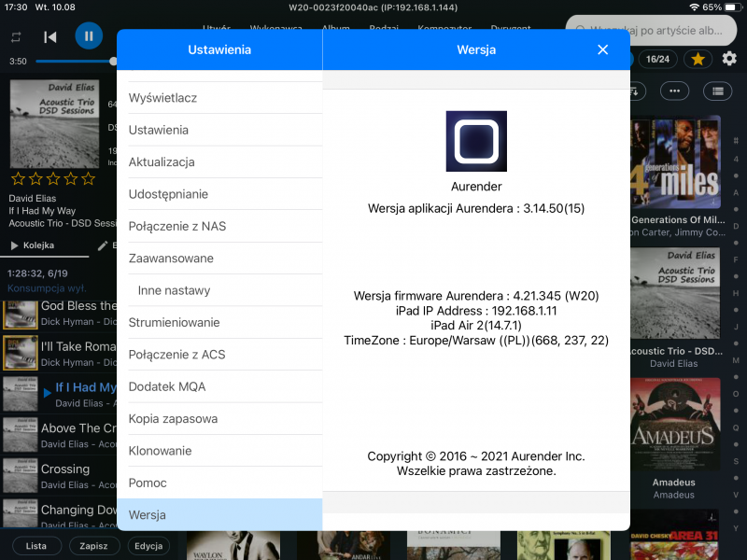This screenshot has width=747, height=560.
Task: Select Aktualizacja in settings list
Action: [x=219, y=161]
